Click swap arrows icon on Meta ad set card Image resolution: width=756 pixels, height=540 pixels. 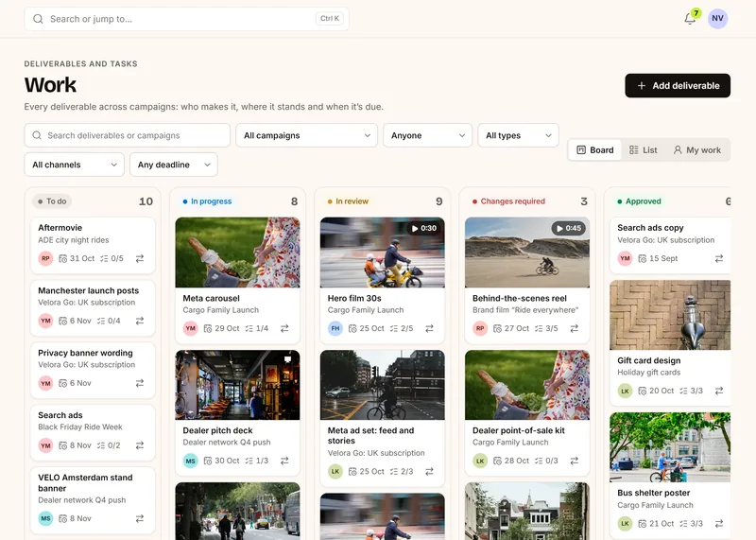click(x=429, y=472)
